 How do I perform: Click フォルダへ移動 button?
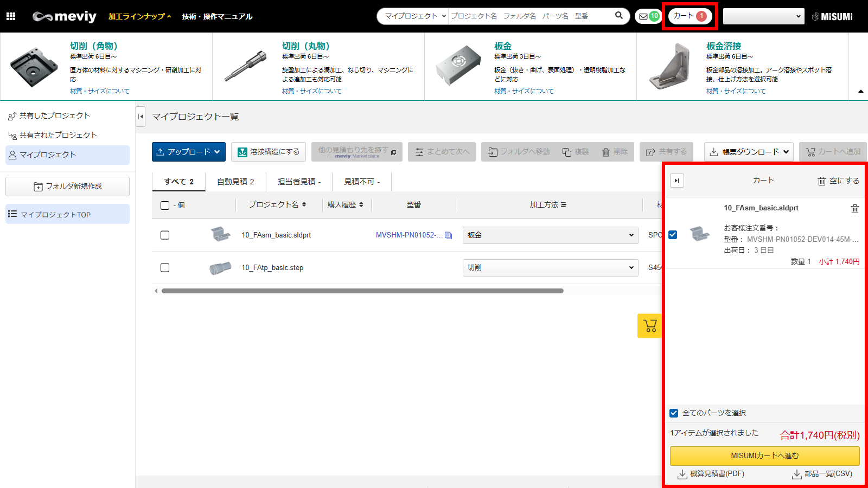pos(519,152)
